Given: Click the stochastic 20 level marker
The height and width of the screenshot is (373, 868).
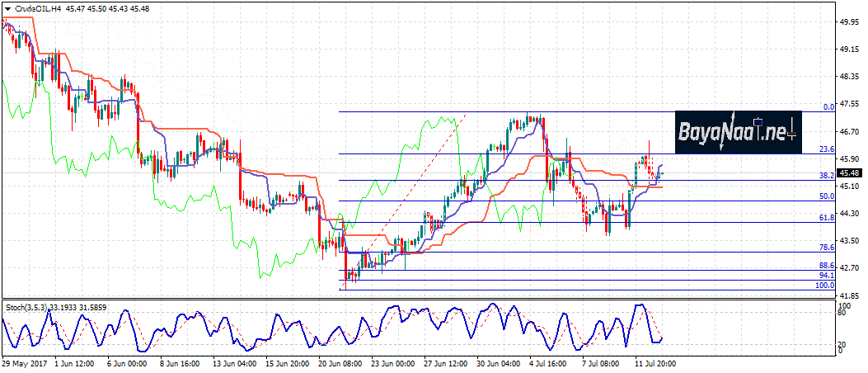Looking at the screenshot, I should click(843, 344).
